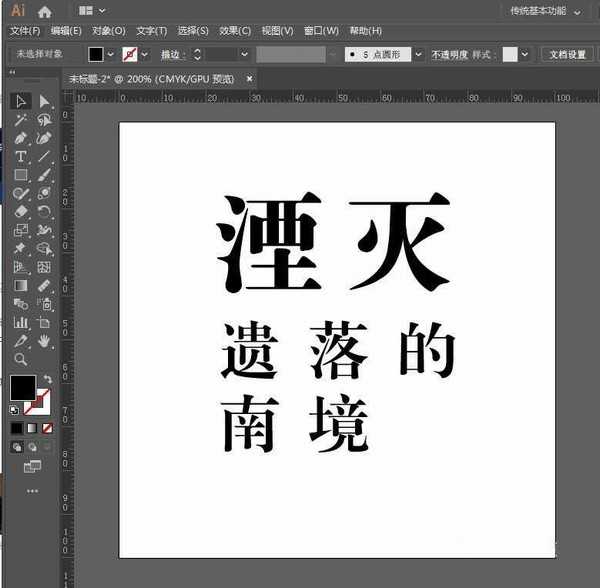This screenshot has height=588, width=600.
Task: Select the Direct Selection tool
Action: [44, 101]
